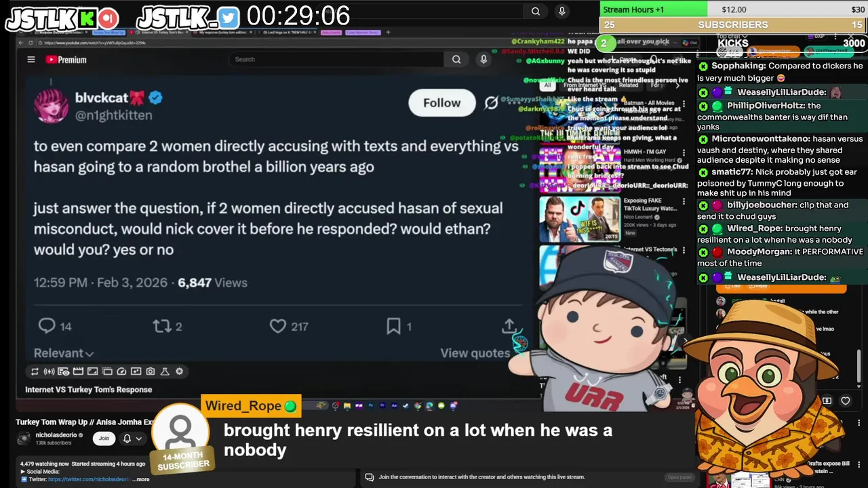This screenshot has height=488, width=868.
Task: Open the YouTube hamburger menu
Action: coord(31,60)
